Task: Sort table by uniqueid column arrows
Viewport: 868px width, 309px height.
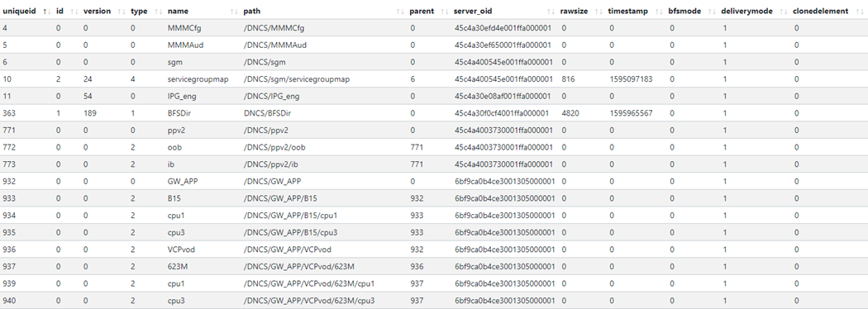Action: [x=46, y=11]
